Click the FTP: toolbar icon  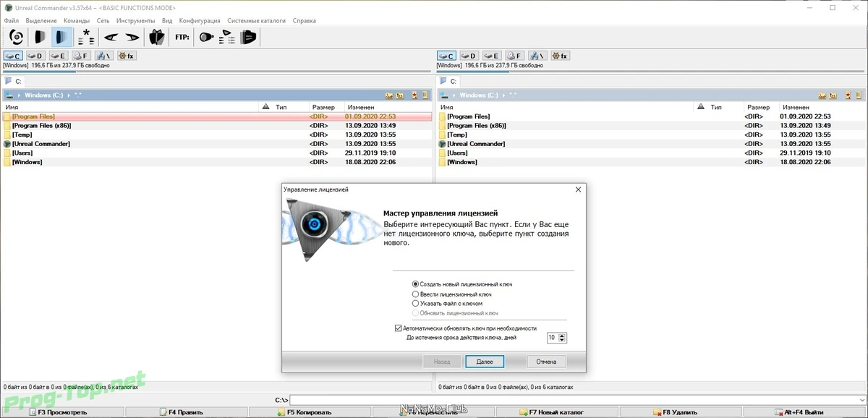[x=182, y=37]
